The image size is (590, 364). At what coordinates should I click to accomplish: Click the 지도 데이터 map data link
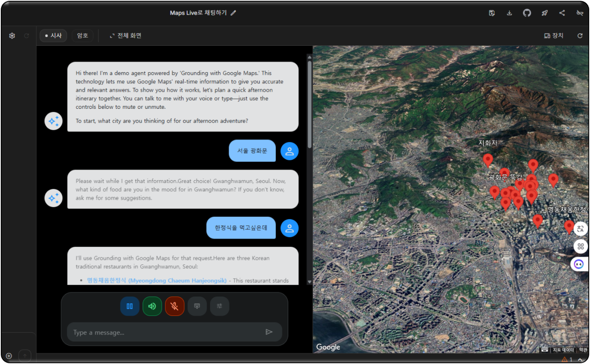563,350
